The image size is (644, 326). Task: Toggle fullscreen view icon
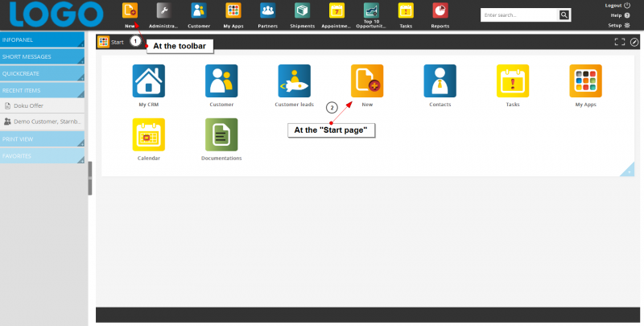619,42
